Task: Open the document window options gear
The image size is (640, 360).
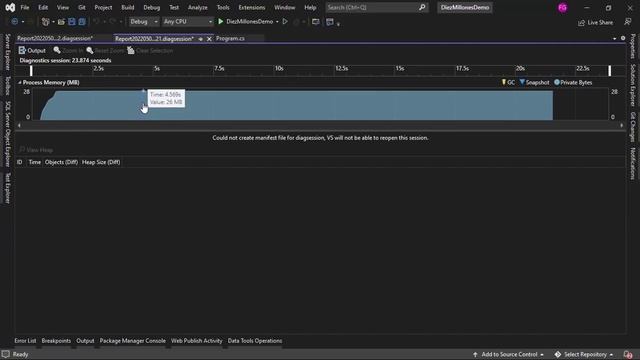Action: pos(623,38)
